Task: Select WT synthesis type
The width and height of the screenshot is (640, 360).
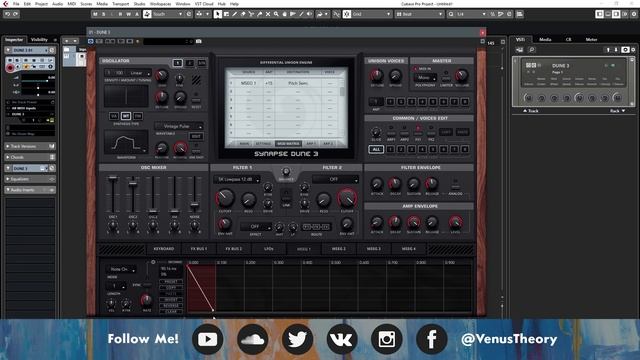Action: [126, 116]
